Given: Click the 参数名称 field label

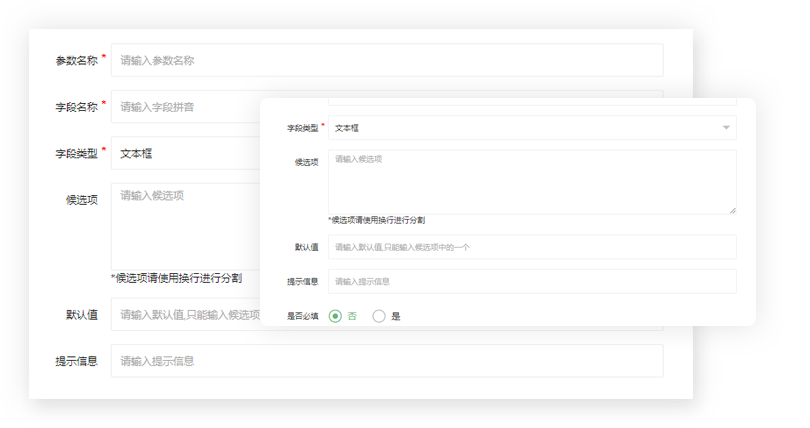Looking at the screenshot, I should (76, 60).
